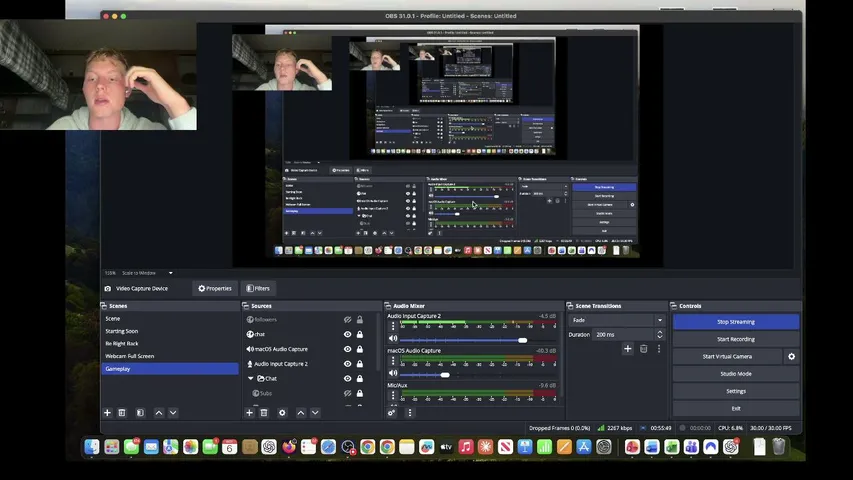Move scene down in Scenes panel
This screenshot has height=480, width=853.
pyautogui.click(x=173, y=413)
